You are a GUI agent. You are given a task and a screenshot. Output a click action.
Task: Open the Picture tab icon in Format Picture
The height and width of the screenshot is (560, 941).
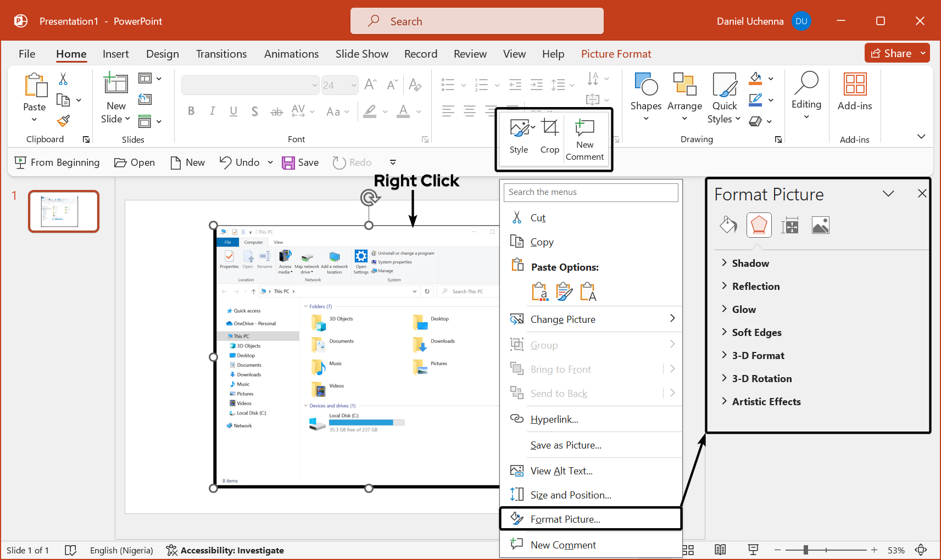pos(820,225)
